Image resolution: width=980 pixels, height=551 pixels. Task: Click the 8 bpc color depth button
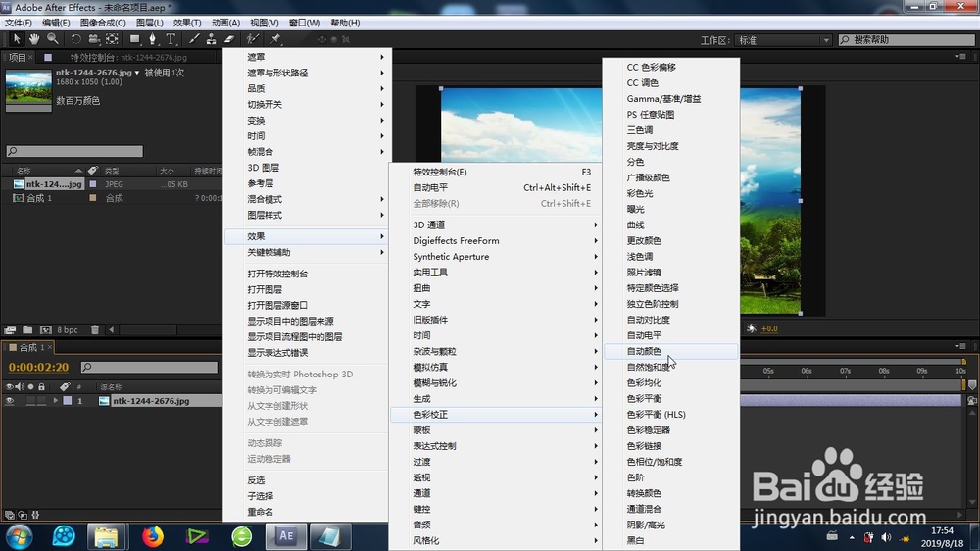[68, 329]
